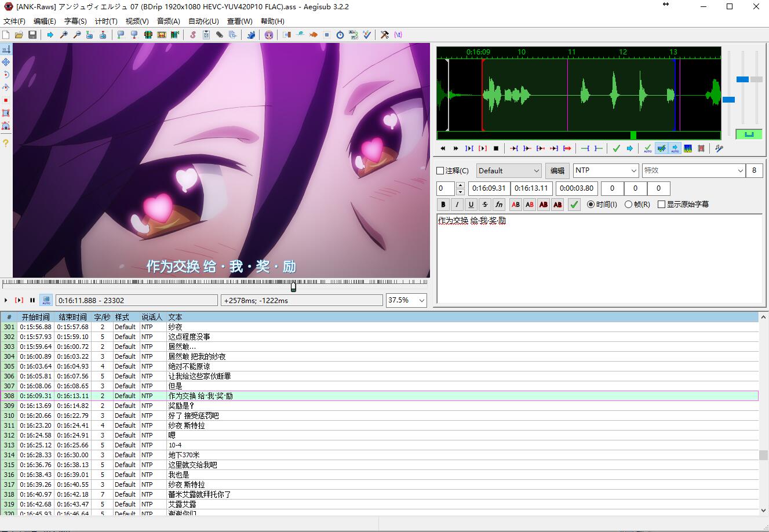Viewport: 769px width, 532px height.
Task: Cycle override tag hiding mode icon
Action: (398, 35)
